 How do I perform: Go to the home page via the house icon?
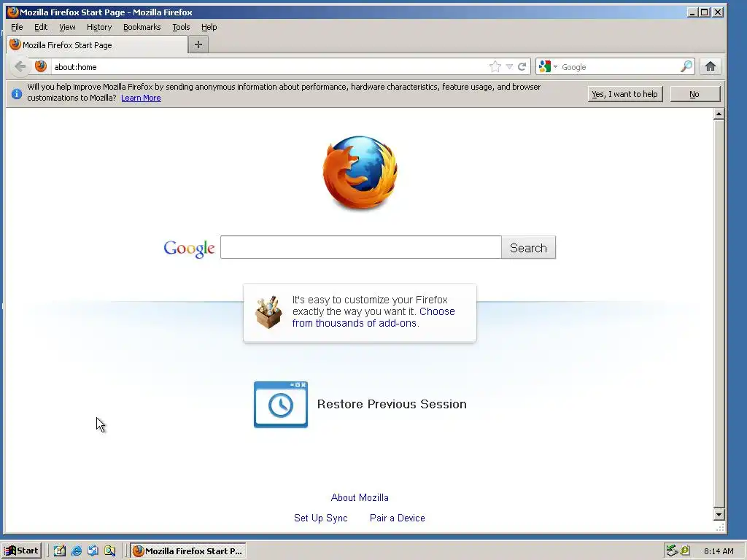[x=711, y=66]
